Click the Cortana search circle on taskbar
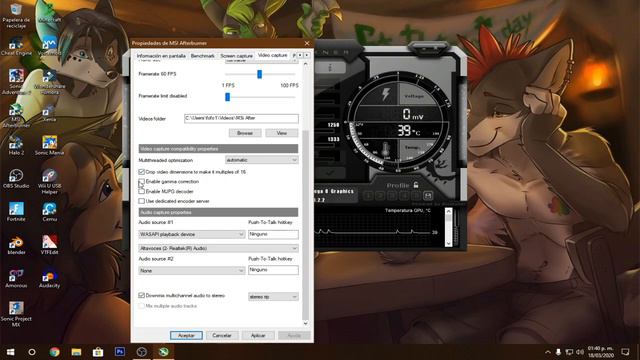The image size is (640, 360). [x=32, y=352]
